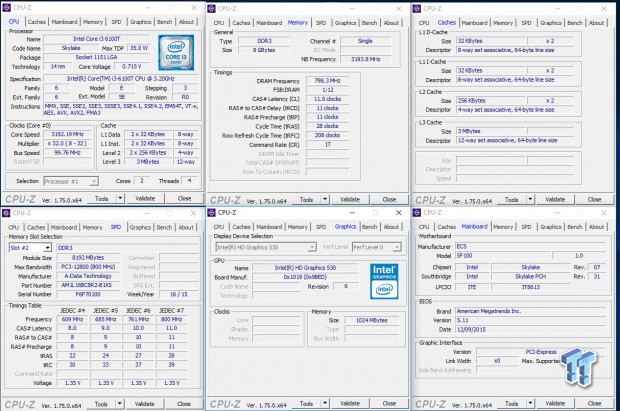This screenshot has height=411, width=620.
Task: Click Cores count field in CPU window
Action: click(x=142, y=180)
